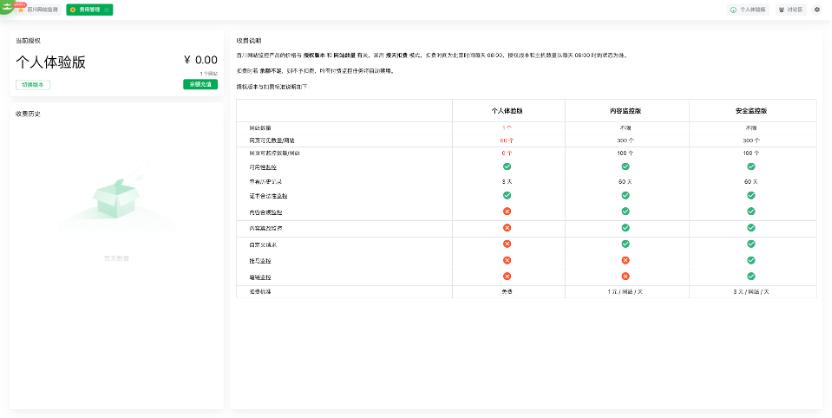The height and width of the screenshot is (418, 832).
Task: Click the 300 个 value under 内容监控版
Action: tap(626, 141)
